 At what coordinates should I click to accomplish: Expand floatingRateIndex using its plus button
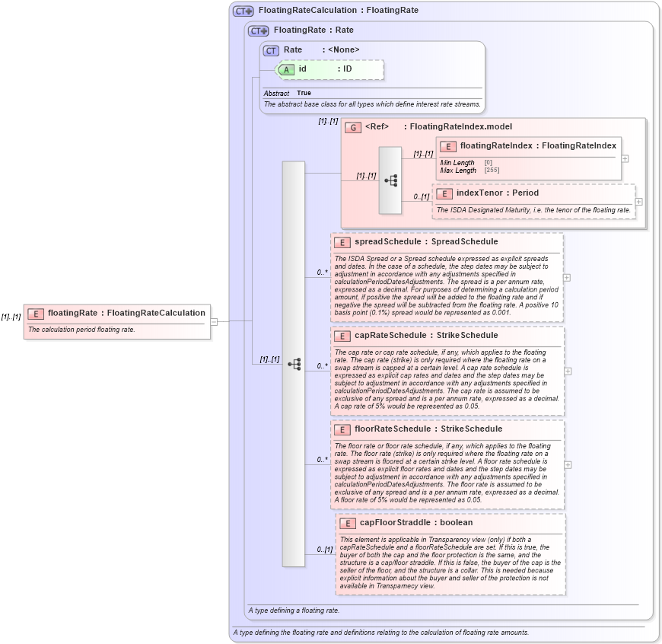[x=623, y=159]
